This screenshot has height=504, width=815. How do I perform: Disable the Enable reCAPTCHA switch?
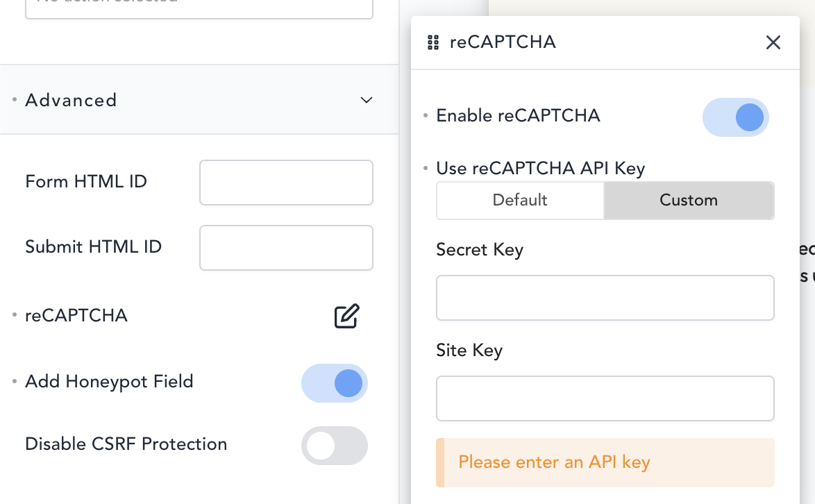tap(736, 117)
